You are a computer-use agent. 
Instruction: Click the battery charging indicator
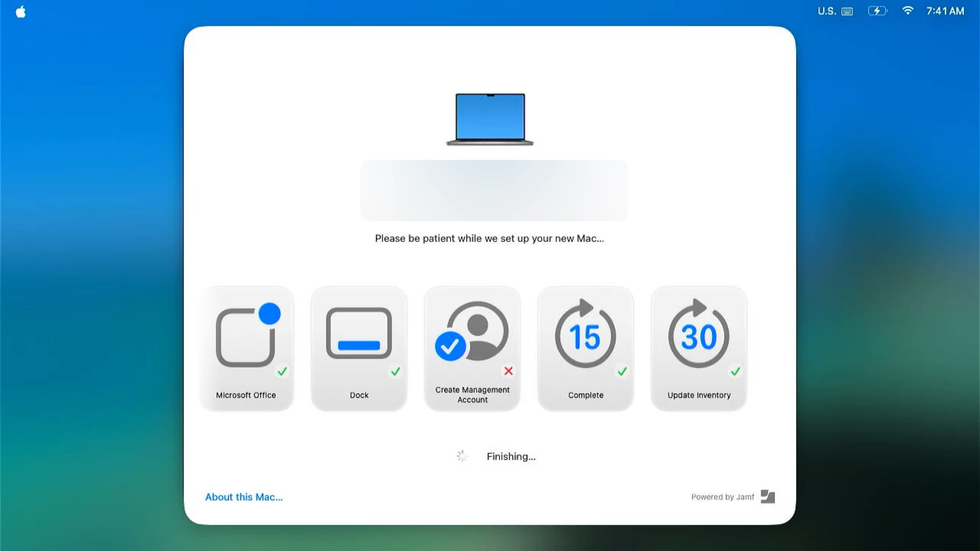[877, 11]
